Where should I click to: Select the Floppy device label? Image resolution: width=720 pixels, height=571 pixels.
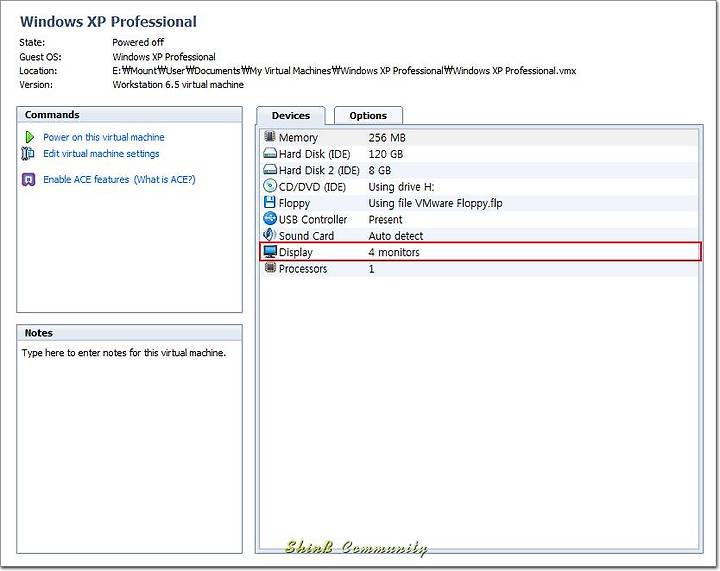pos(294,203)
